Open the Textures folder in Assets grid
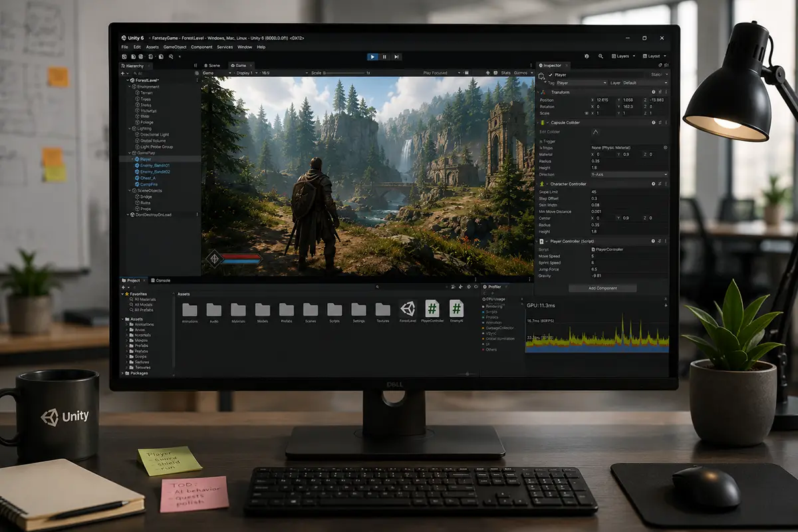Viewport: 798px width, 532px height. (x=382, y=313)
